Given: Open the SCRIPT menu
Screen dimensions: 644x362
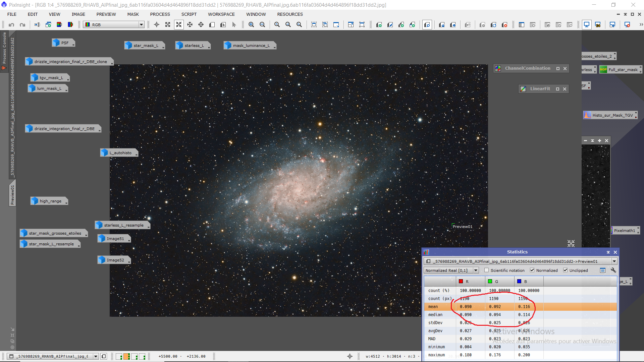Looking at the screenshot, I should (189, 14).
